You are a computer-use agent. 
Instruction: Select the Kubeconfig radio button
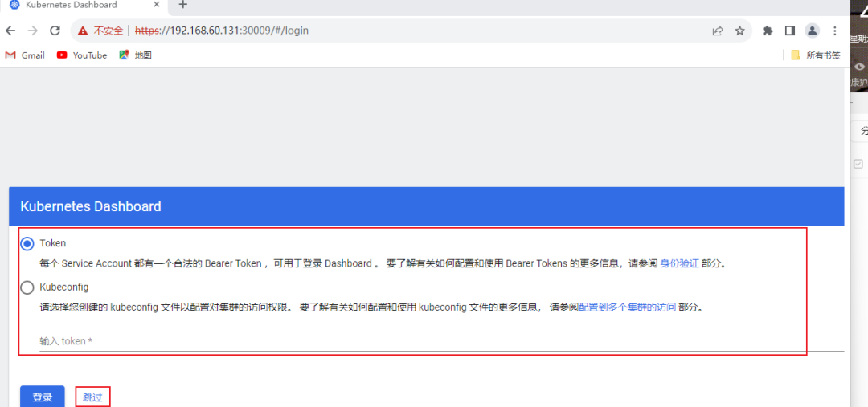(x=27, y=288)
